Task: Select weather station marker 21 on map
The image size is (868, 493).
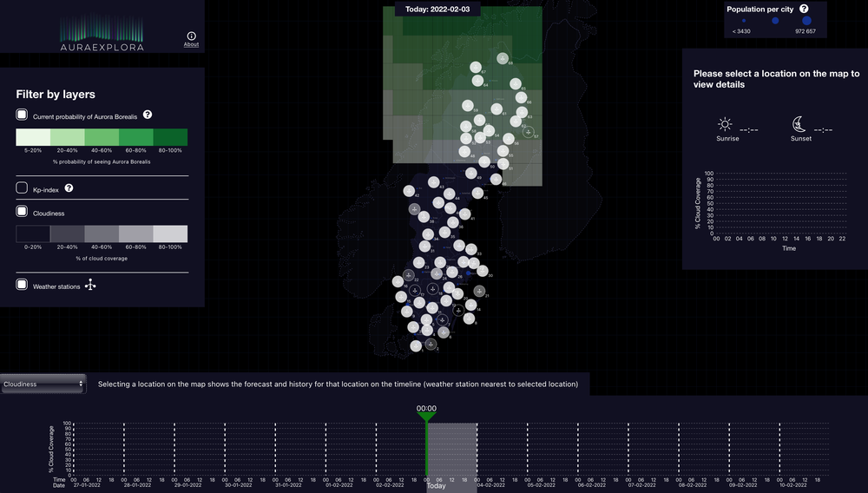Action: [x=481, y=292]
